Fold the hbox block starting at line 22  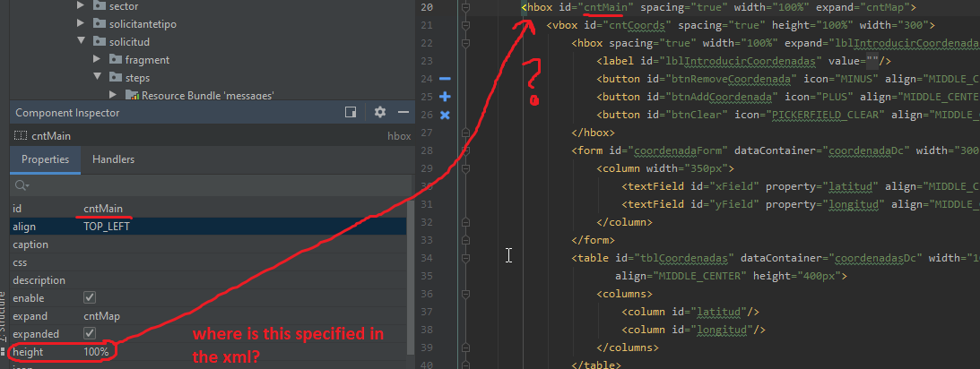tap(465, 43)
